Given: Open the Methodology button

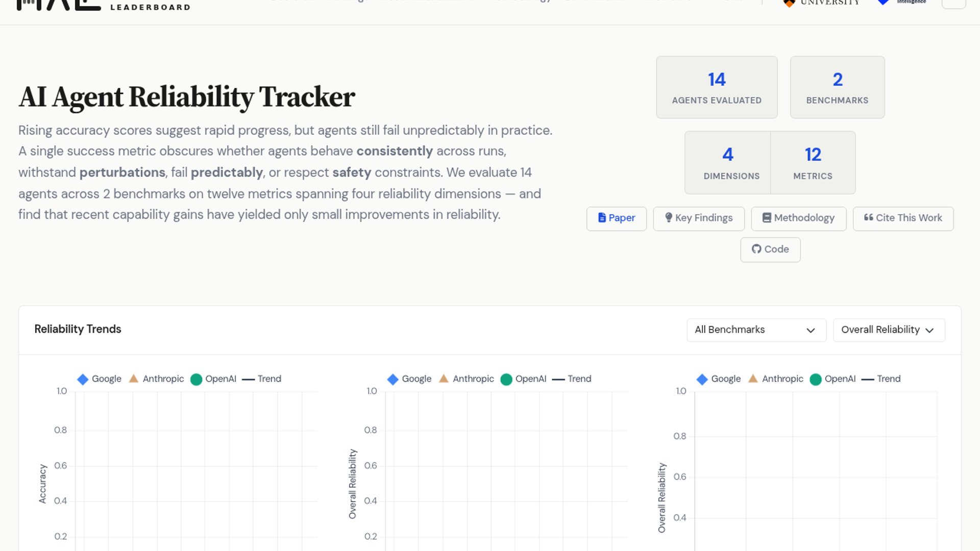Looking at the screenshot, I should (798, 218).
